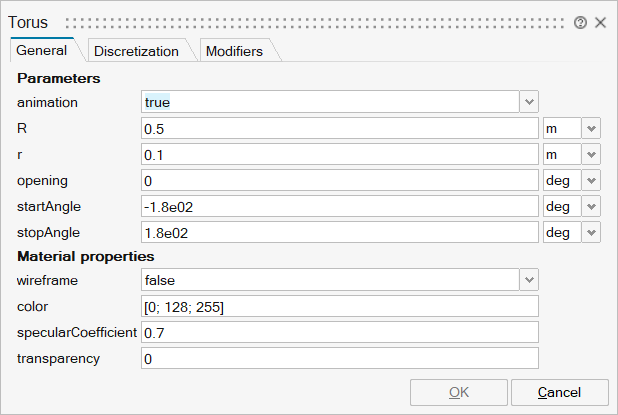618x415 pixels.
Task: Open startAngle unit dropdown
Action: [591, 206]
